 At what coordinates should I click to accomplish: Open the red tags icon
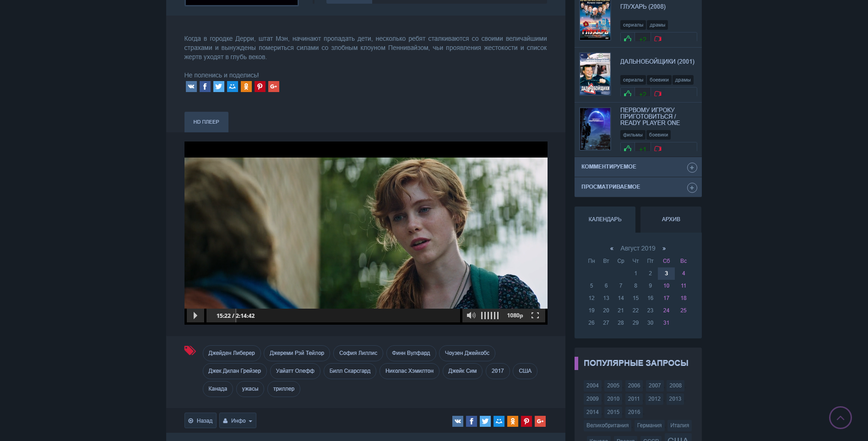[190, 351]
